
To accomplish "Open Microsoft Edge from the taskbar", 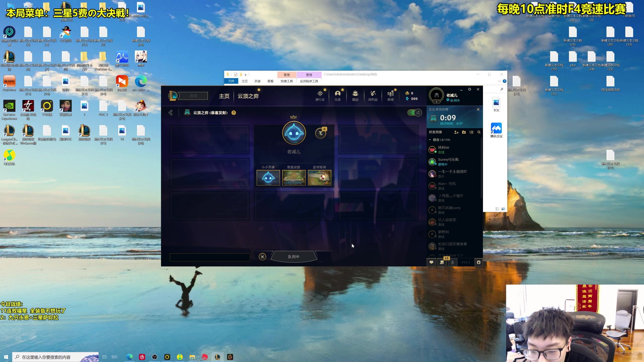I will [x=130, y=357].
